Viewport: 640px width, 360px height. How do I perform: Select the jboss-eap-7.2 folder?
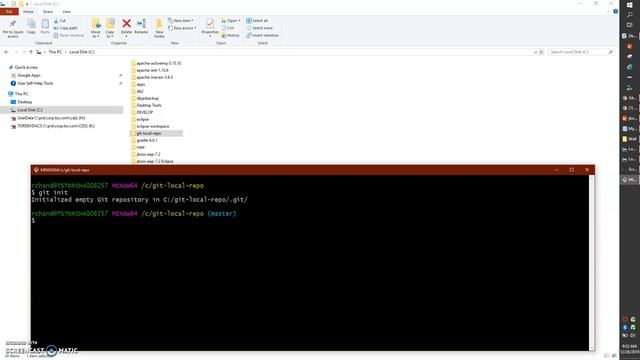tap(148, 154)
